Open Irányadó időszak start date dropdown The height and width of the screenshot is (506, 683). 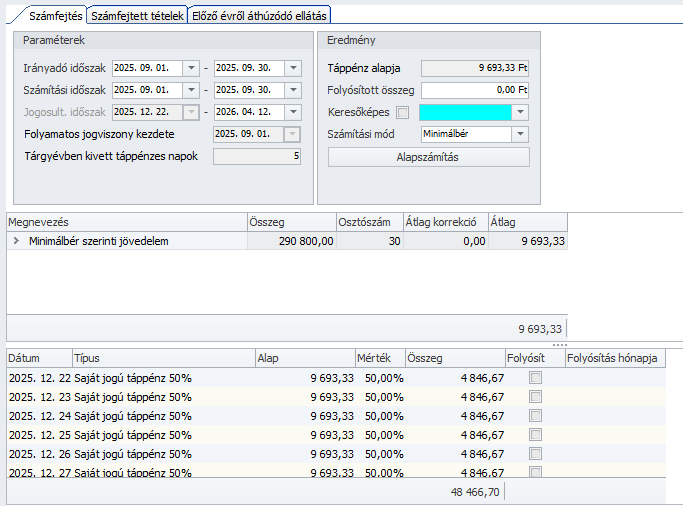click(190, 68)
